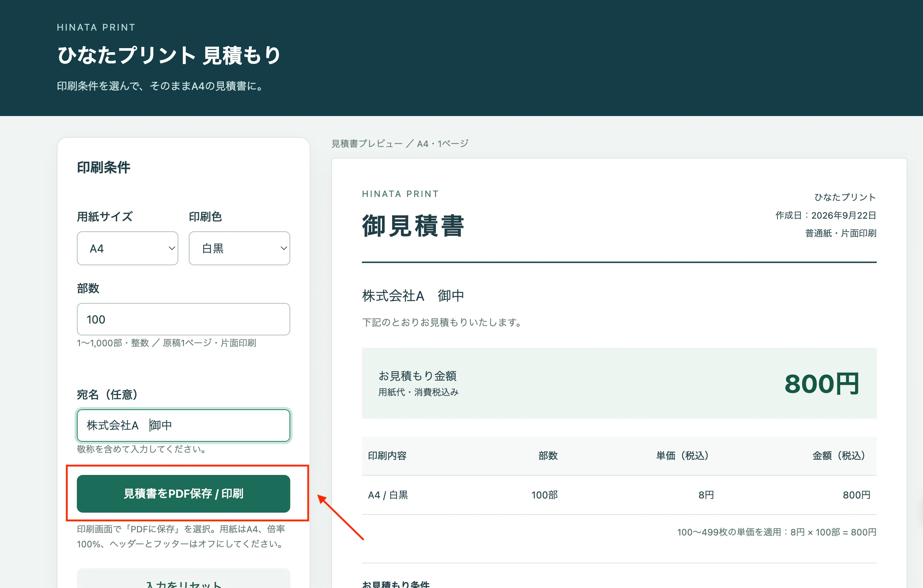923x588 pixels.
Task: Click the 宛名 field with 株式会社A 御中
Action: [183, 425]
